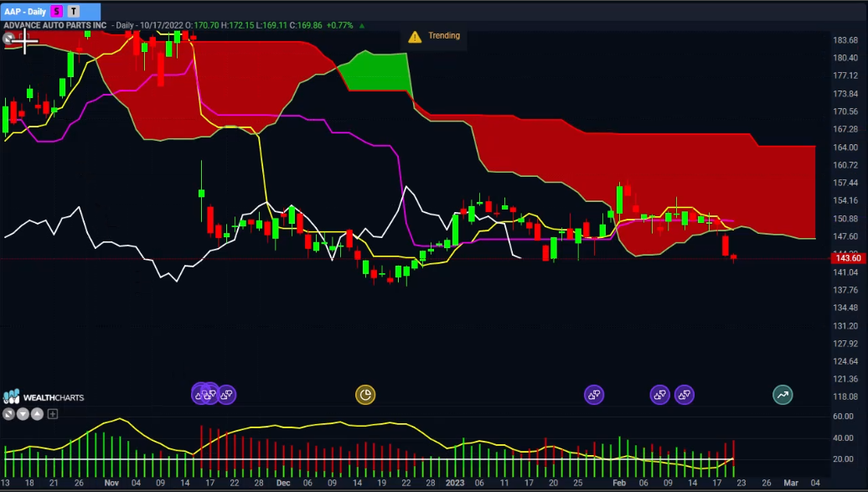Open the teal trend-arrow event marker

(x=783, y=395)
